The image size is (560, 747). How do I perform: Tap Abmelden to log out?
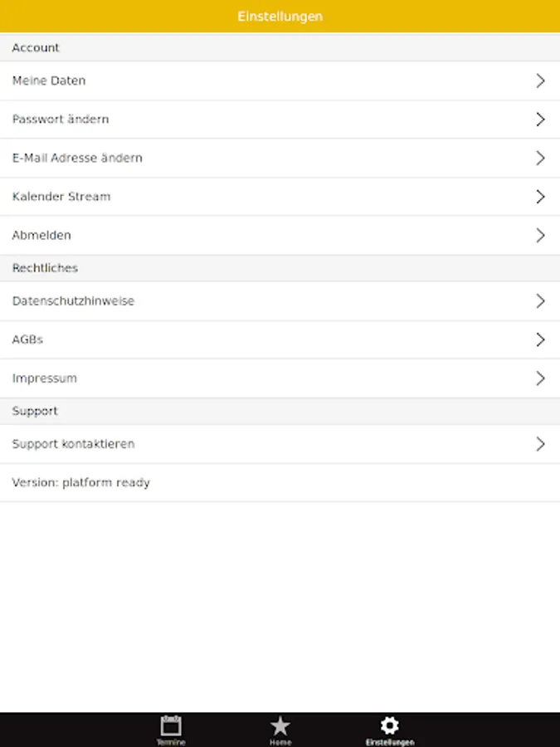point(41,235)
